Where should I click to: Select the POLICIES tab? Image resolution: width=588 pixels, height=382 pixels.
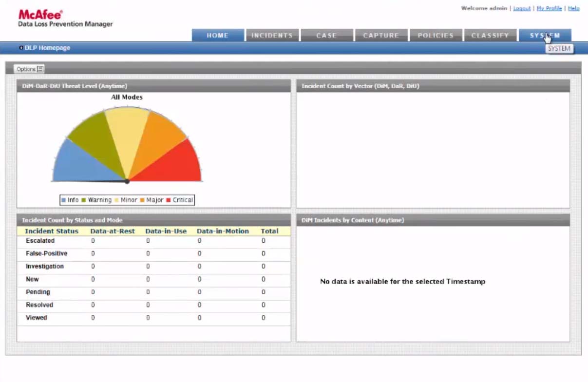coord(436,35)
